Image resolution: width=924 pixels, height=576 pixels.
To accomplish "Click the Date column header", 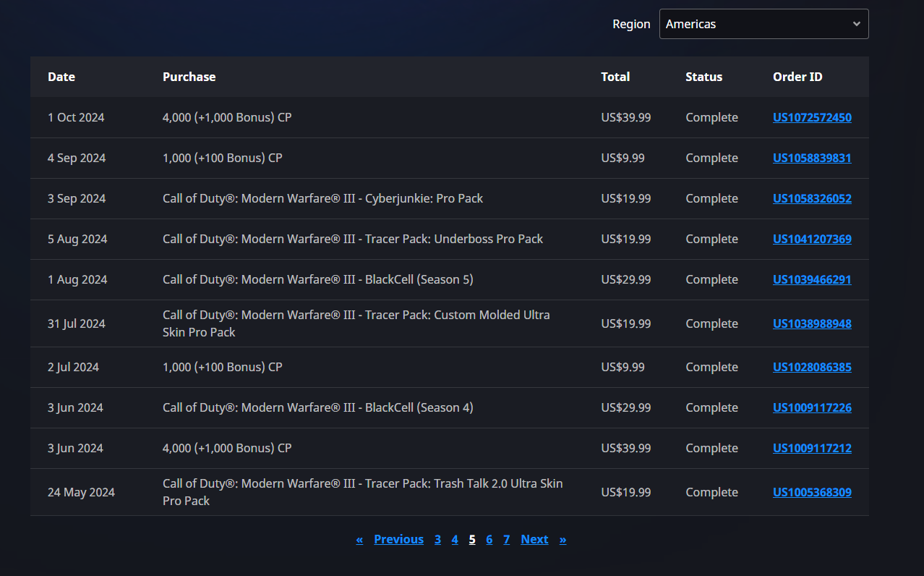I will click(x=61, y=77).
